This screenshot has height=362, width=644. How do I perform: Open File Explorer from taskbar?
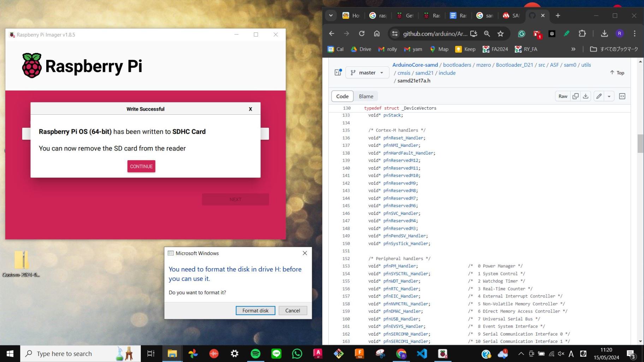pos(172,354)
